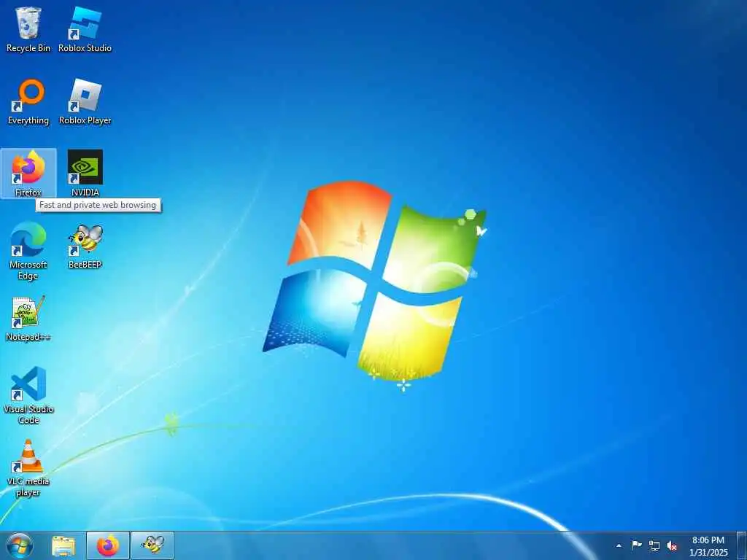Click the Show desktop button at taskbar end

coord(741,546)
